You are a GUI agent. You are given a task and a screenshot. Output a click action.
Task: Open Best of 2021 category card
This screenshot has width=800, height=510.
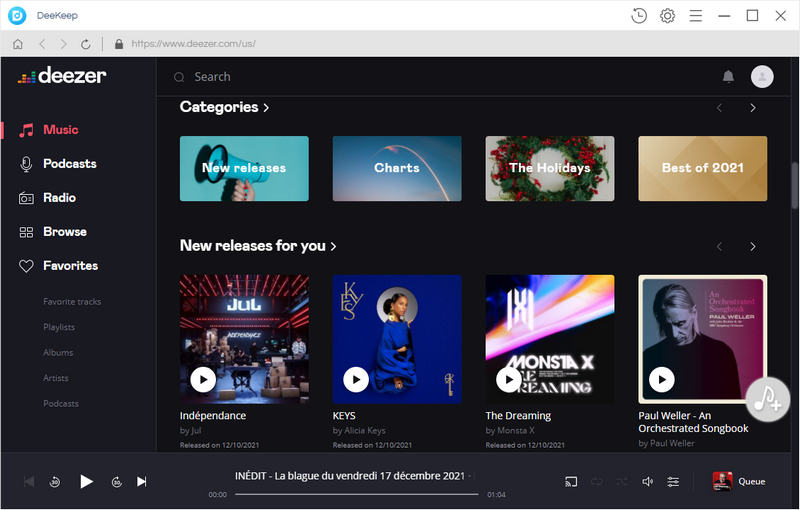click(703, 168)
